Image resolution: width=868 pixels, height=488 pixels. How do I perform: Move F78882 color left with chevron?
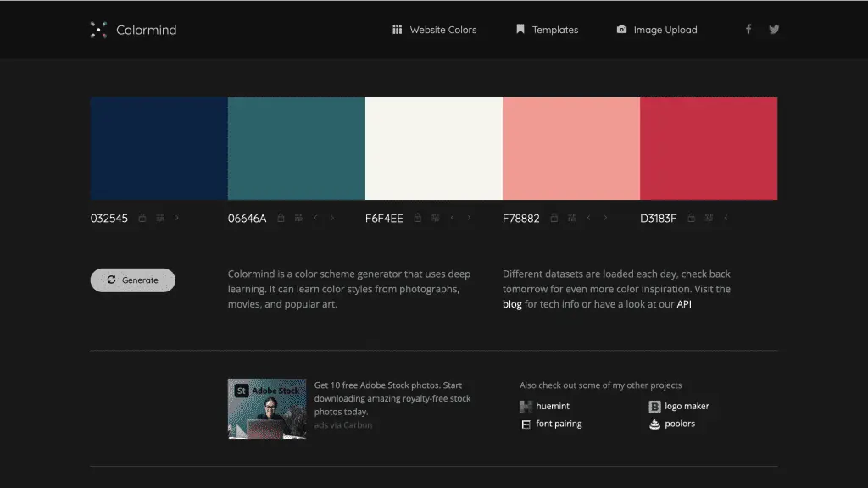[x=588, y=218]
